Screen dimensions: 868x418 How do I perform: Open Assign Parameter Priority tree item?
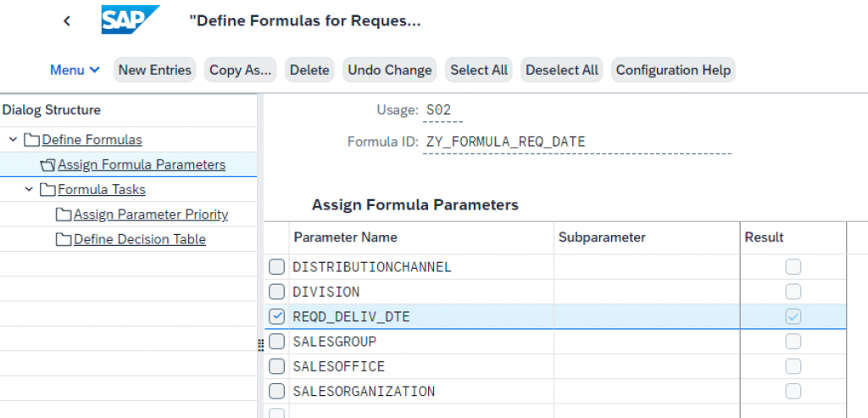tap(151, 215)
